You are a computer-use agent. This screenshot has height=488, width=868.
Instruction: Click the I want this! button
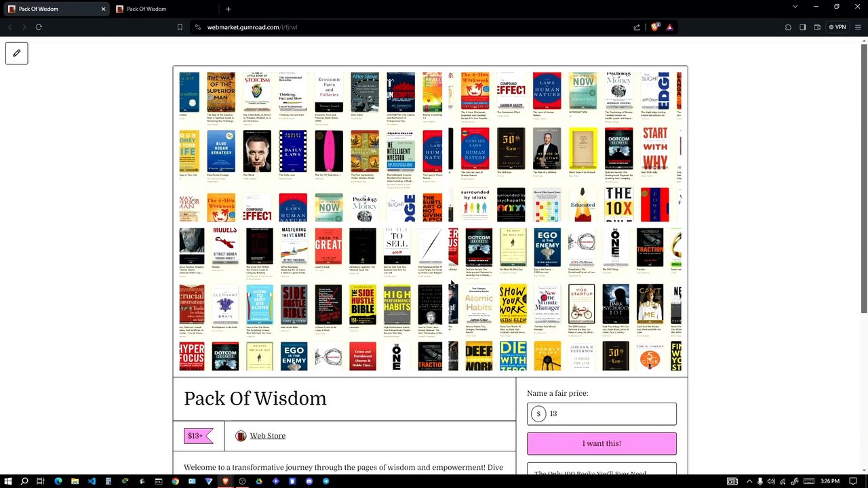click(x=601, y=443)
